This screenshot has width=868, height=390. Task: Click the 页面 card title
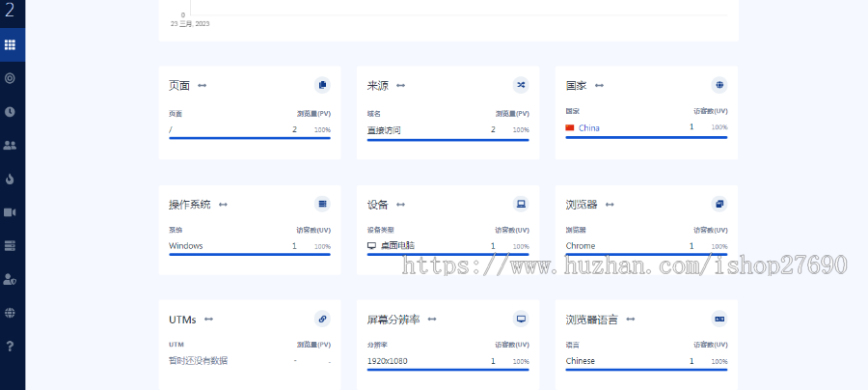coord(179,85)
